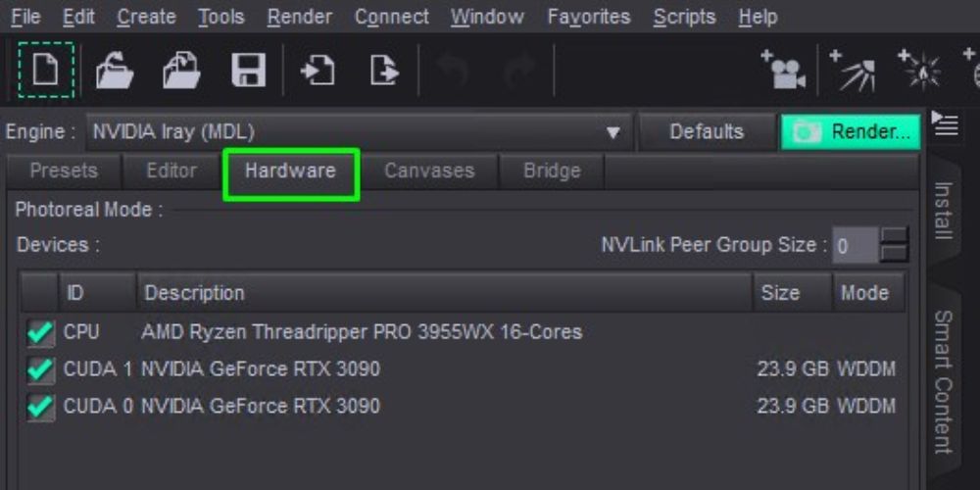Open the Create menu
The image size is (980, 490).
(x=147, y=17)
